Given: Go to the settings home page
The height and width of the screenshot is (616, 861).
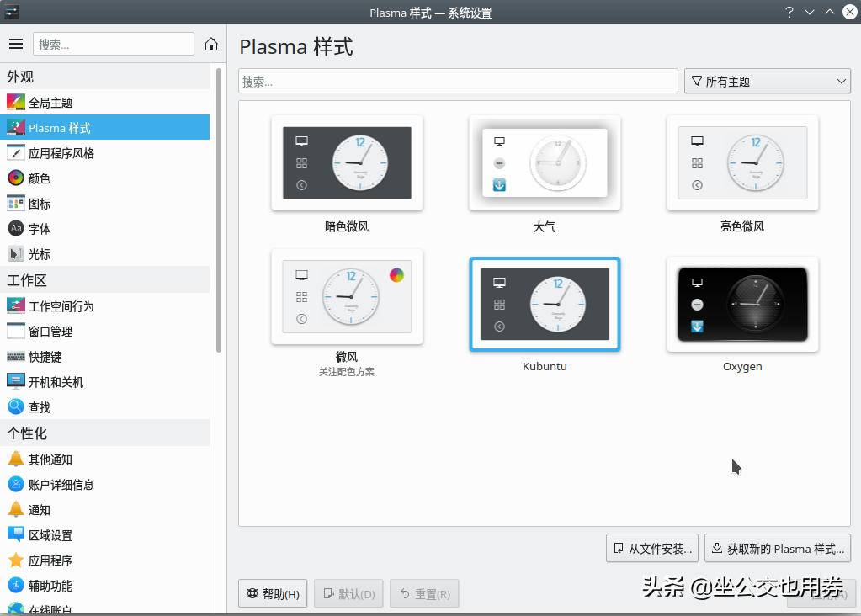Looking at the screenshot, I should point(211,44).
